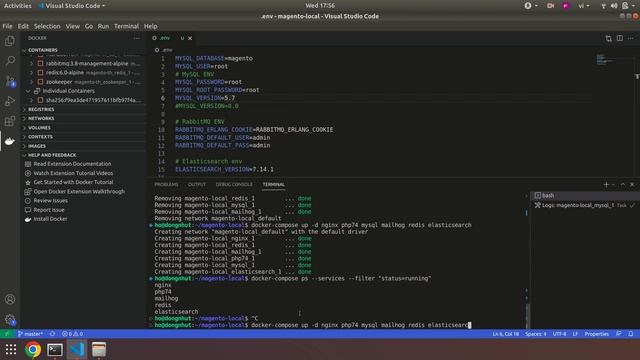Create a new terminal with plus icon

[x=606, y=184]
